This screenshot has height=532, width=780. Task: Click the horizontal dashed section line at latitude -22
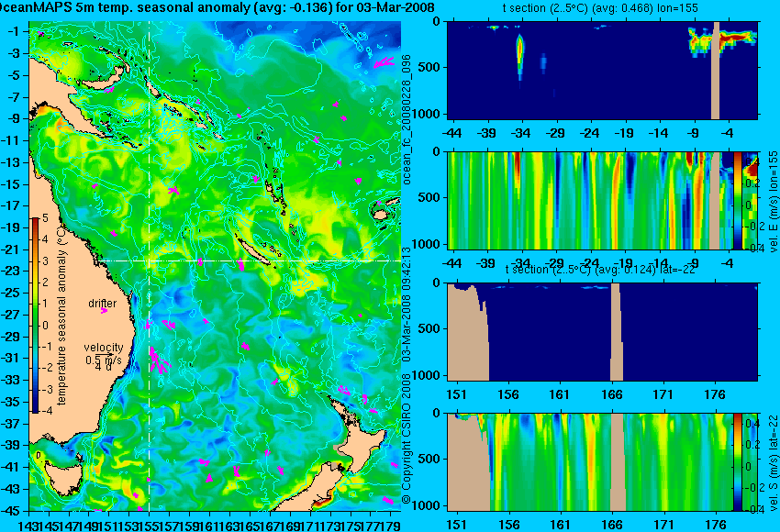251,260
